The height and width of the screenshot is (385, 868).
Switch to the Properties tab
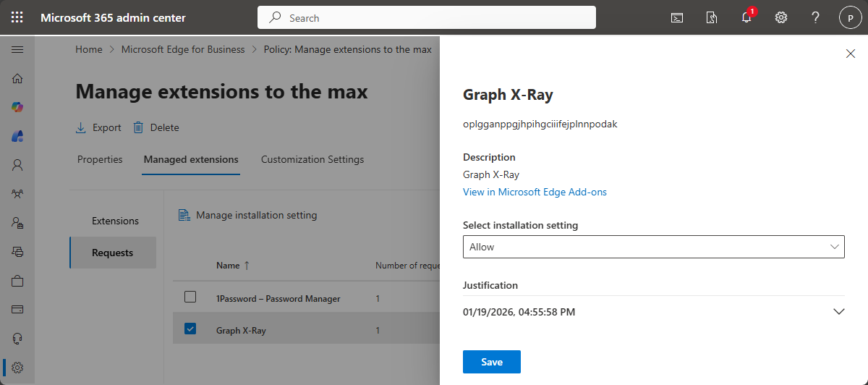pos(100,159)
